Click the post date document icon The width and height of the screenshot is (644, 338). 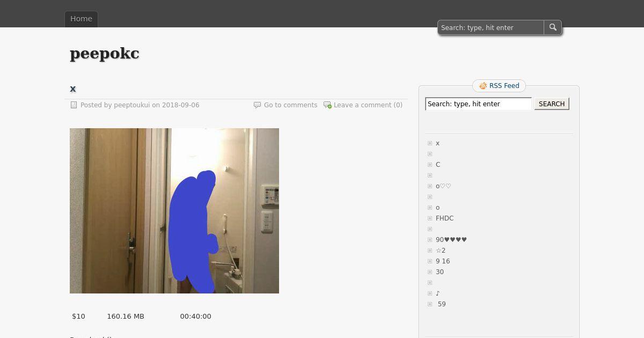[x=74, y=105]
